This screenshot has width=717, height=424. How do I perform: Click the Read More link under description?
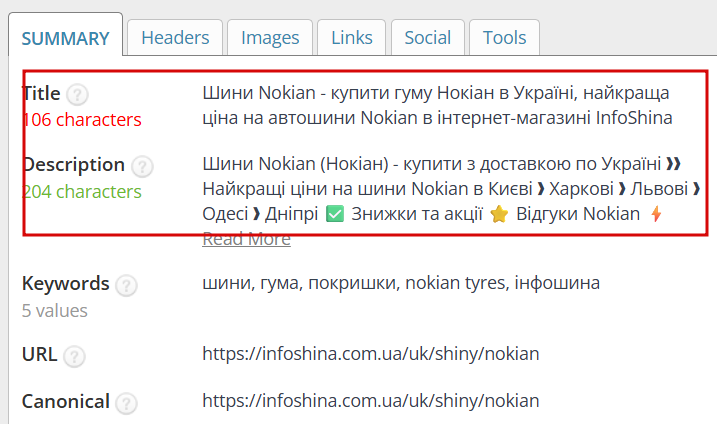pyautogui.click(x=246, y=239)
